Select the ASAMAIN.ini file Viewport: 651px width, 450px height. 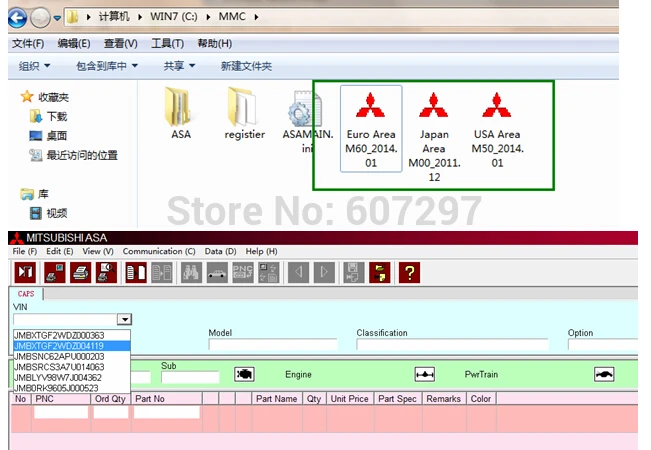point(308,120)
